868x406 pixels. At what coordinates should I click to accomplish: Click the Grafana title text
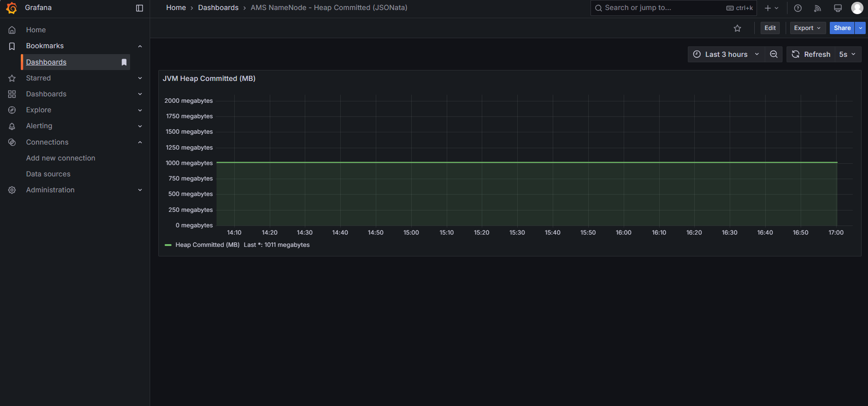point(38,8)
